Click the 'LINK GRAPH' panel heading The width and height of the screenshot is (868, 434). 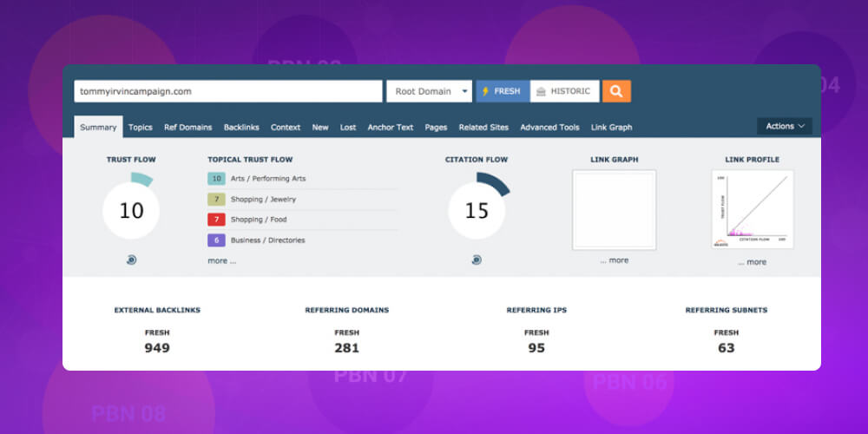[x=614, y=160]
